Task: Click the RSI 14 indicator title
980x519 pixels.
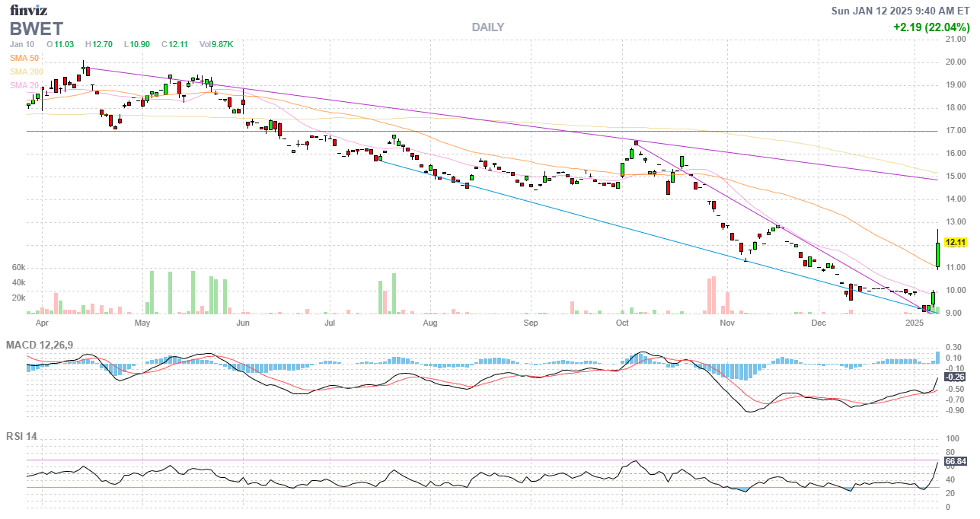Action: click(x=21, y=437)
